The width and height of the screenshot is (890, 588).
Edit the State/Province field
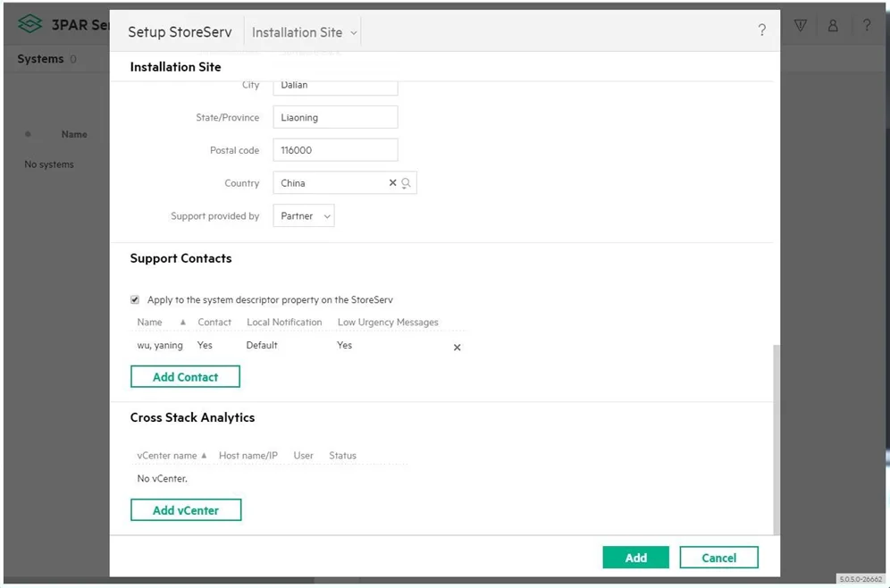point(335,117)
